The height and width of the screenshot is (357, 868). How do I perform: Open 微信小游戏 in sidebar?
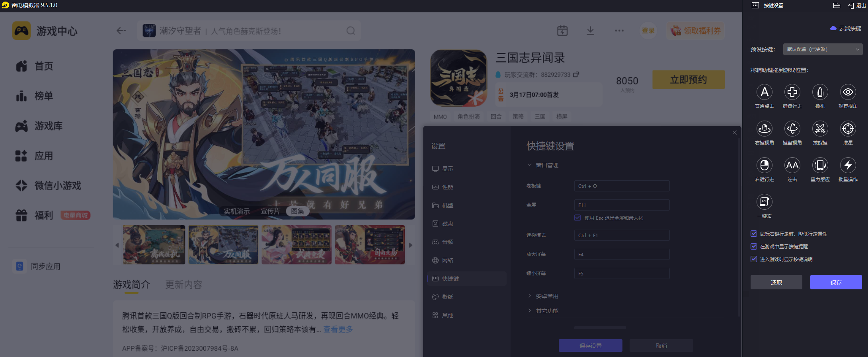coord(48,185)
